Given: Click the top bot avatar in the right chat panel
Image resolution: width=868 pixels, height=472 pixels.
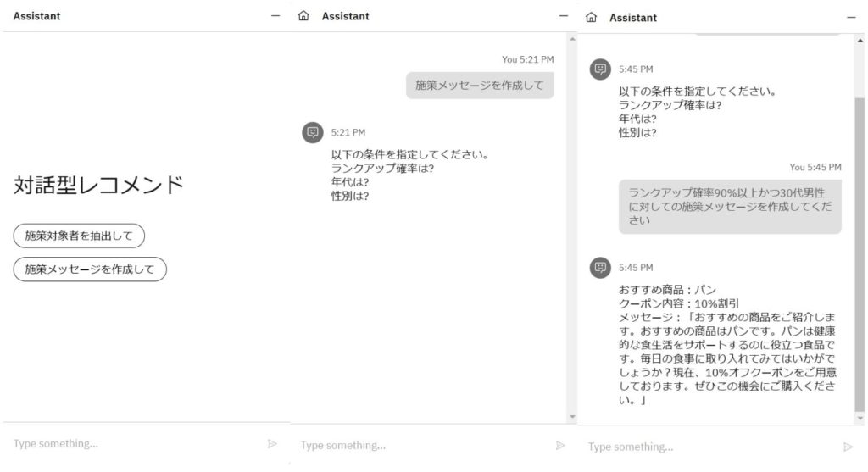Looking at the screenshot, I should coord(600,69).
